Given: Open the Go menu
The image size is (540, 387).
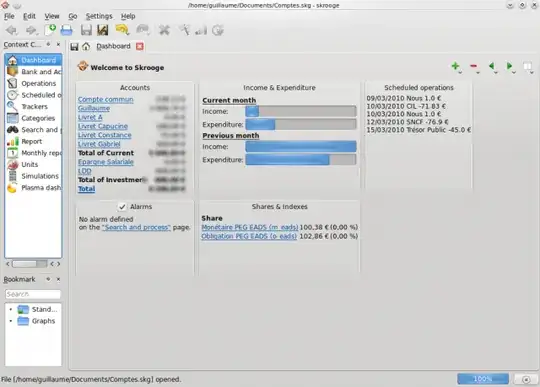Looking at the screenshot, I should coord(73,16).
